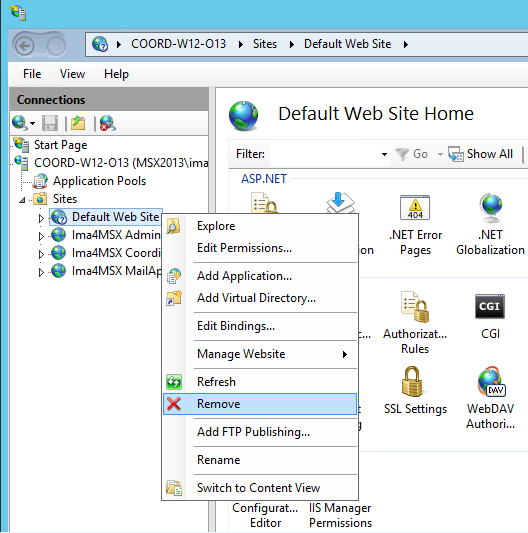Select Ima4MSX MailAp site in tree
Viewport: 528px width, 533px height.
(x=117, y=271)
